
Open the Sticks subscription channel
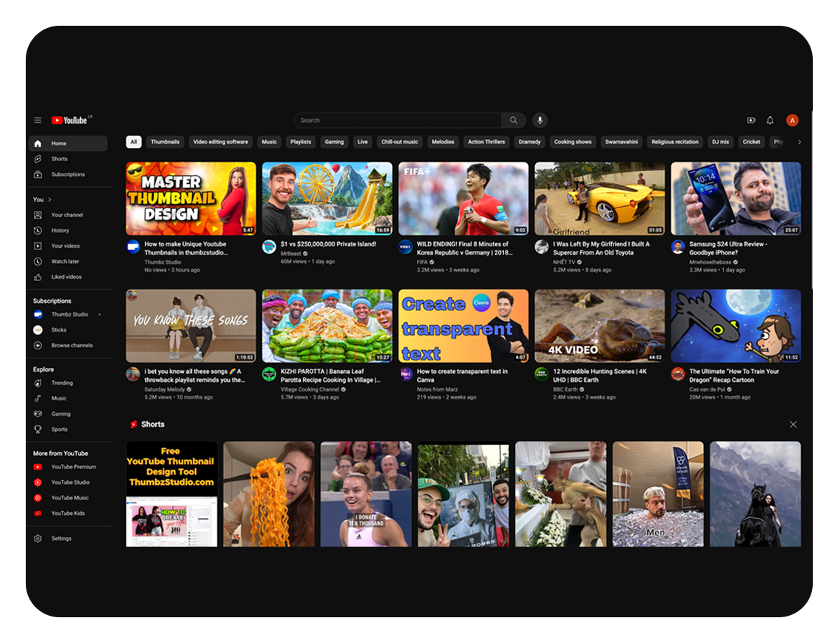coord(68,330)
